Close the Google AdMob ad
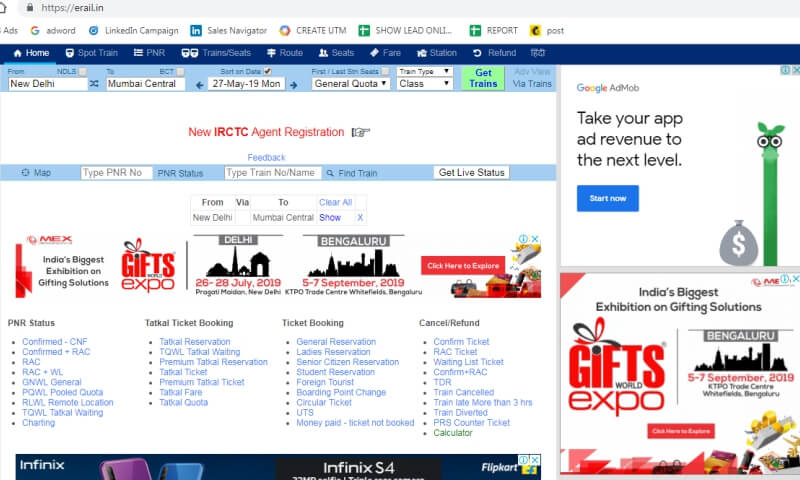 [x=795, y=70]
